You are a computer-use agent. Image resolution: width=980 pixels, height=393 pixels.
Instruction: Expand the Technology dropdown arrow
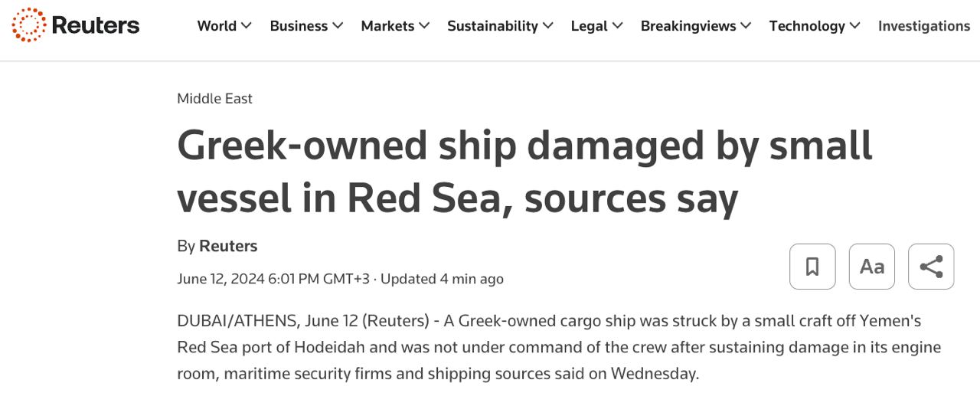[854, 26]
